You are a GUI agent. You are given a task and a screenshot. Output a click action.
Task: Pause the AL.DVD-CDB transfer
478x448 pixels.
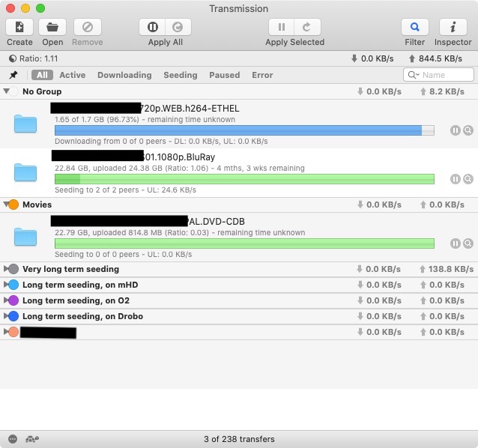click(x=455, y=243)
